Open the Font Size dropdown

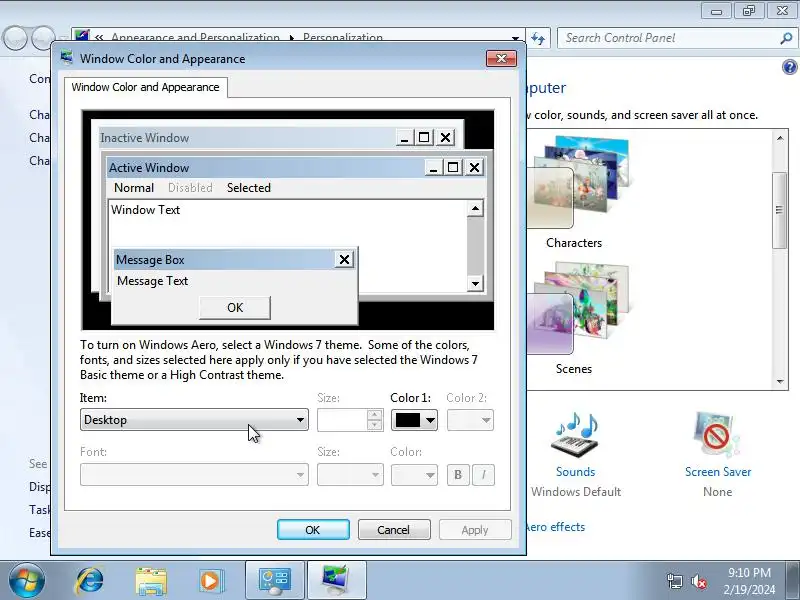click(350, 475)
